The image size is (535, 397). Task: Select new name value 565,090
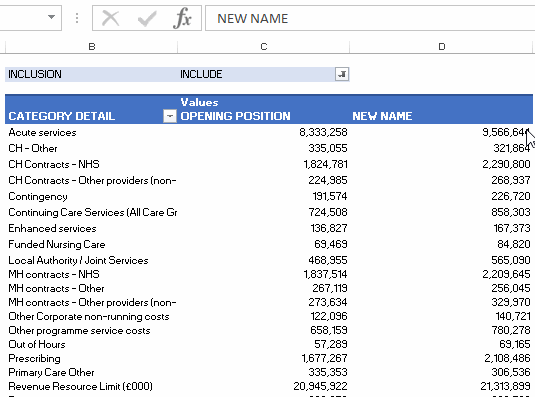(x=511, y=261)
